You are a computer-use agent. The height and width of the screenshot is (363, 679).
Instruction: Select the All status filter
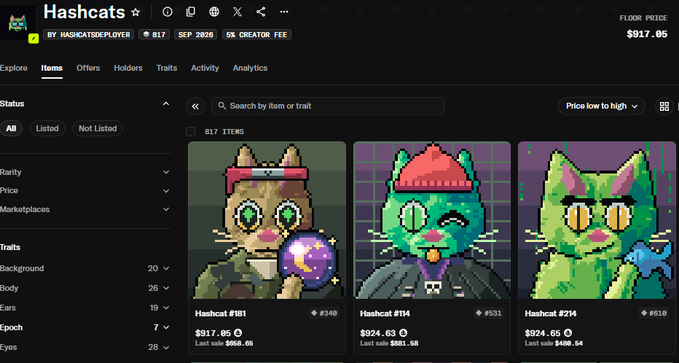11,128
